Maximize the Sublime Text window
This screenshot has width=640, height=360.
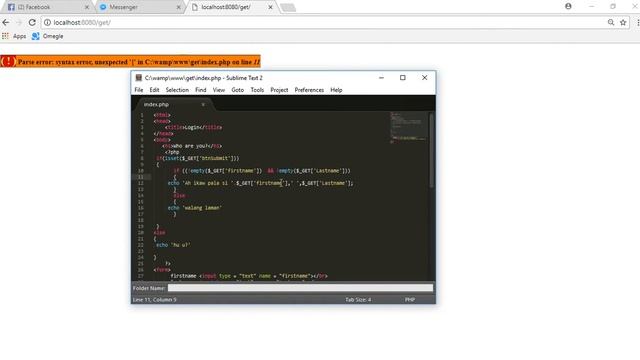click(402, 78)
